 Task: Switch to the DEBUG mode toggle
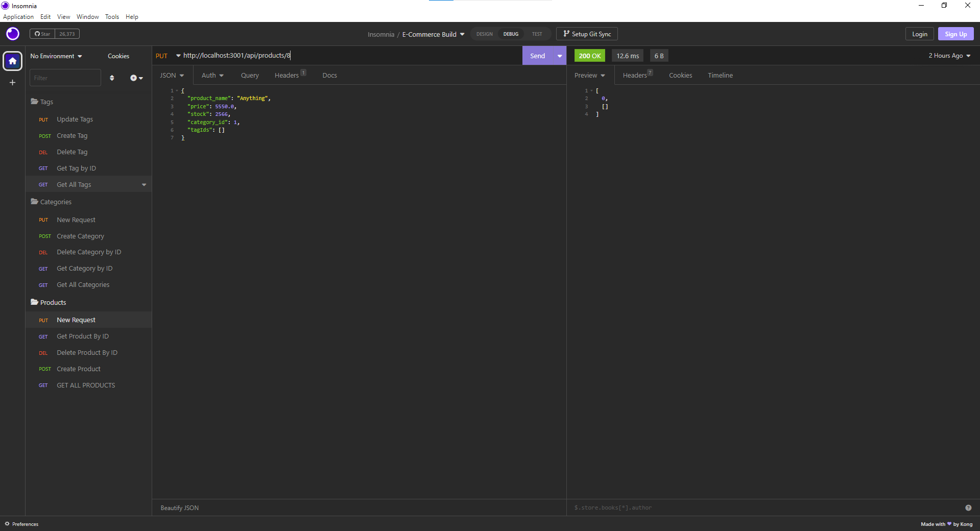point(510,34)
